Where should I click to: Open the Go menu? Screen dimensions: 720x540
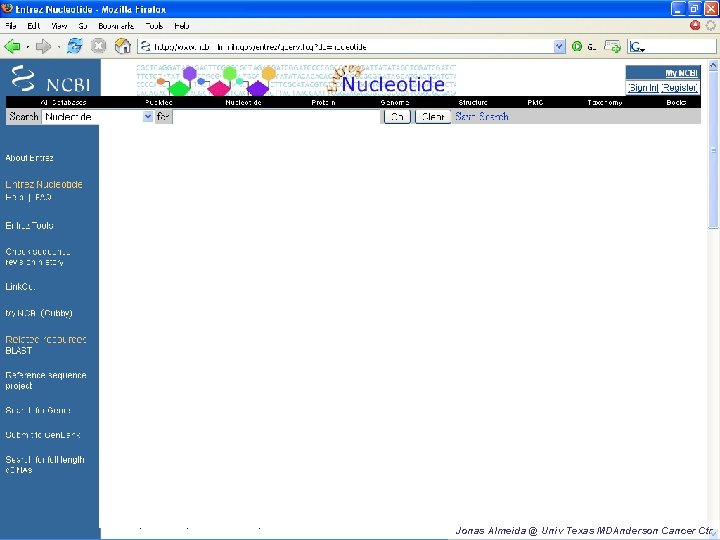coord(83,26)
